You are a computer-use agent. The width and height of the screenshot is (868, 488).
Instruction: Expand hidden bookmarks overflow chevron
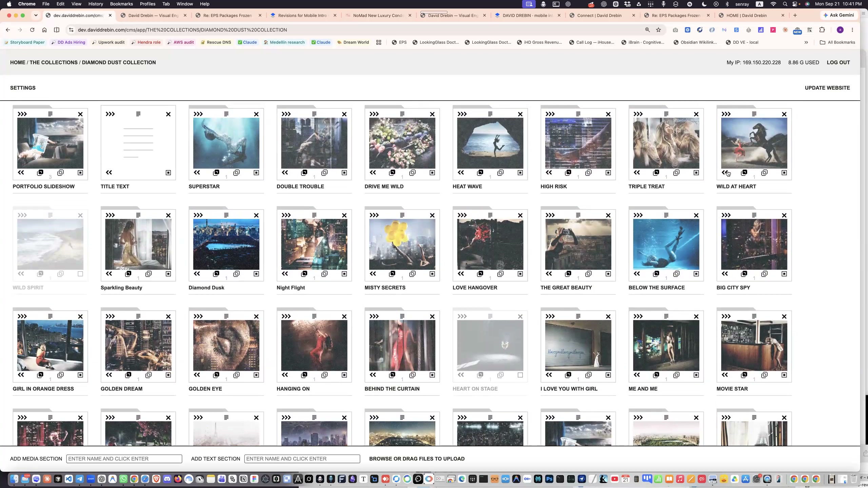coord(806,42)
